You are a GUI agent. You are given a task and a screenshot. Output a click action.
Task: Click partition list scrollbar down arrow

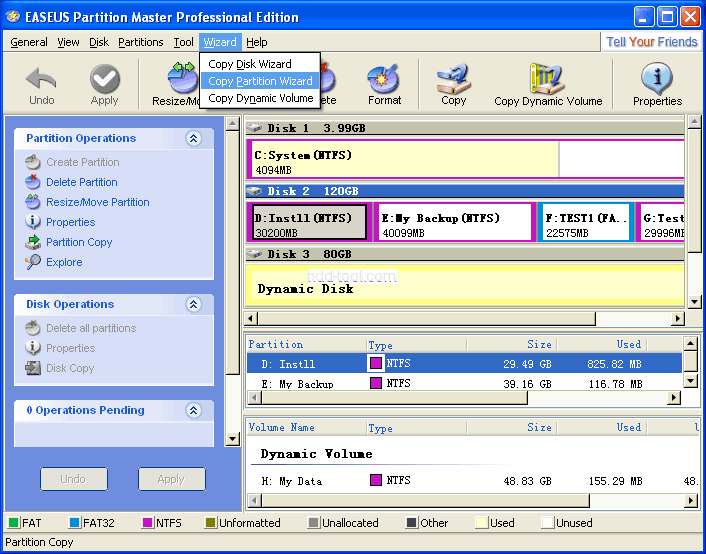point(690,381)
